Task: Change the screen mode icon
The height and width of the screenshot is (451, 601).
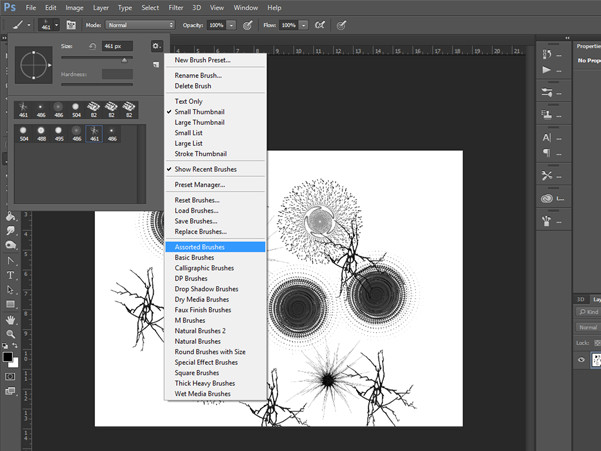Action: tap(10, 391)
